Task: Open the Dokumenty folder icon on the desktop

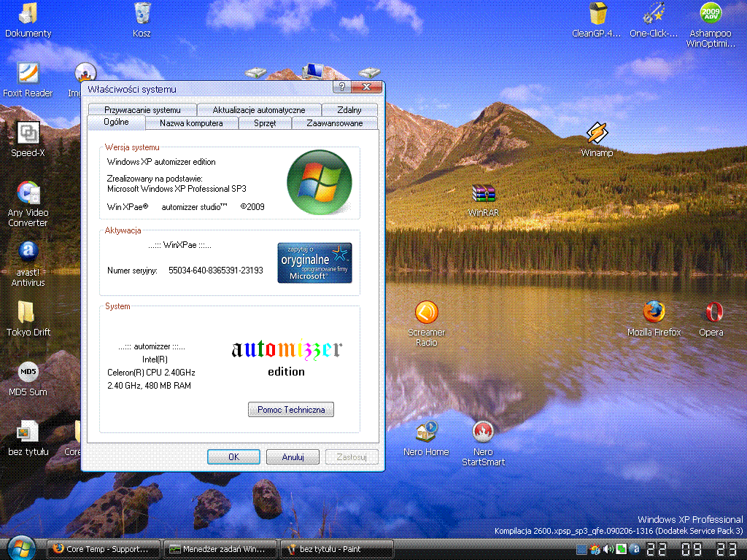Action: (x=28, y=20)
